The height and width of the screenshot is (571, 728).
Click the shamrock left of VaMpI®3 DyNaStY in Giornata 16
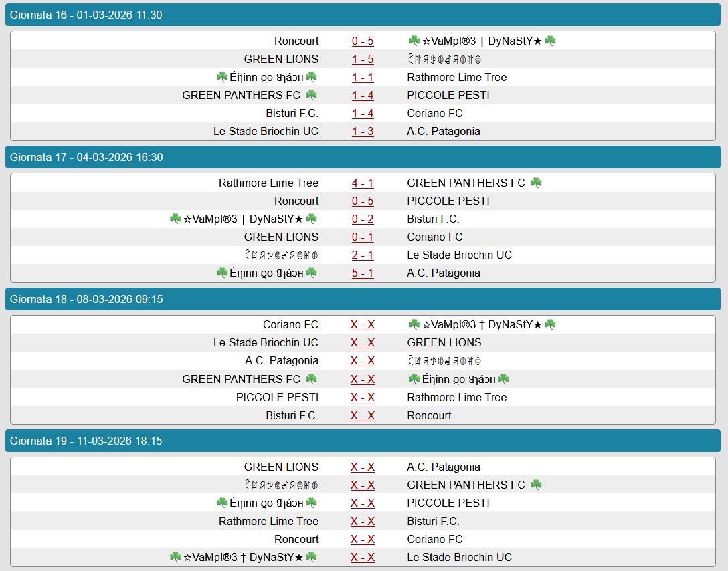pyautogui.click(x=414, y=41)
